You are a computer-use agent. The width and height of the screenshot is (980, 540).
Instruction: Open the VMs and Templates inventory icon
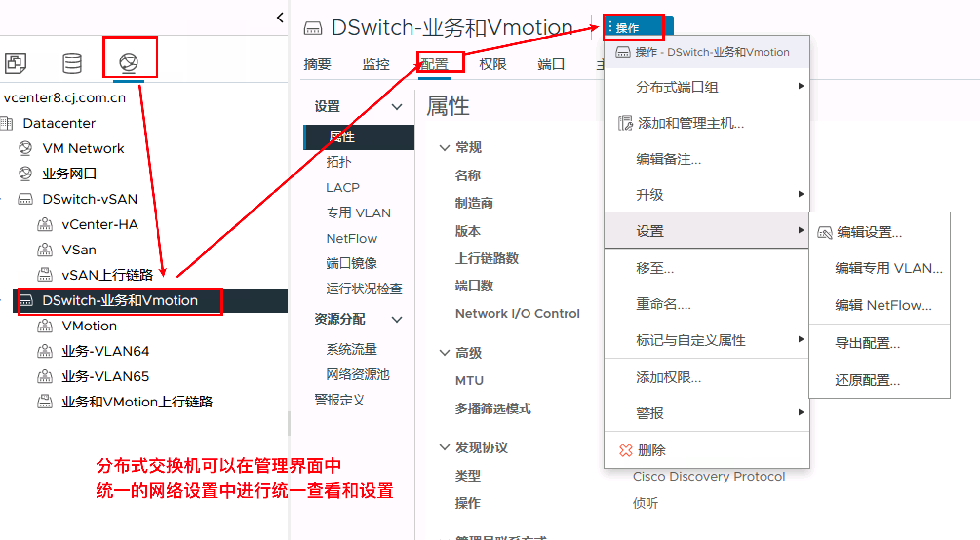tap(16, 63)
